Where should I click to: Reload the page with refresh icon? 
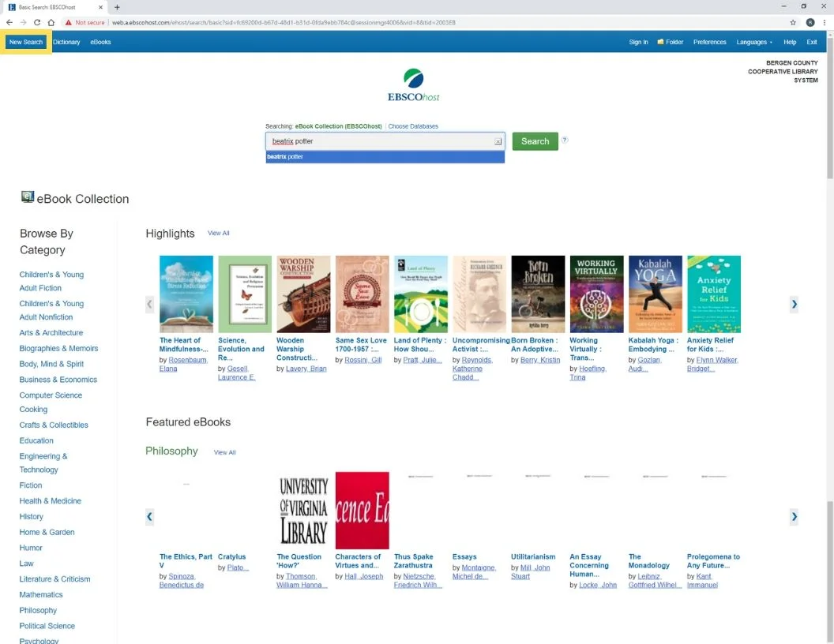tap(36, 22)
